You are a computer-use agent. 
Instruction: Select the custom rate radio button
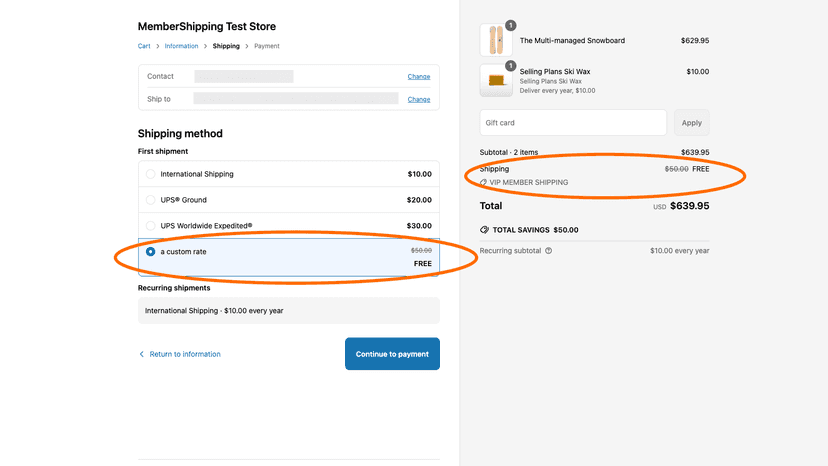150,251
